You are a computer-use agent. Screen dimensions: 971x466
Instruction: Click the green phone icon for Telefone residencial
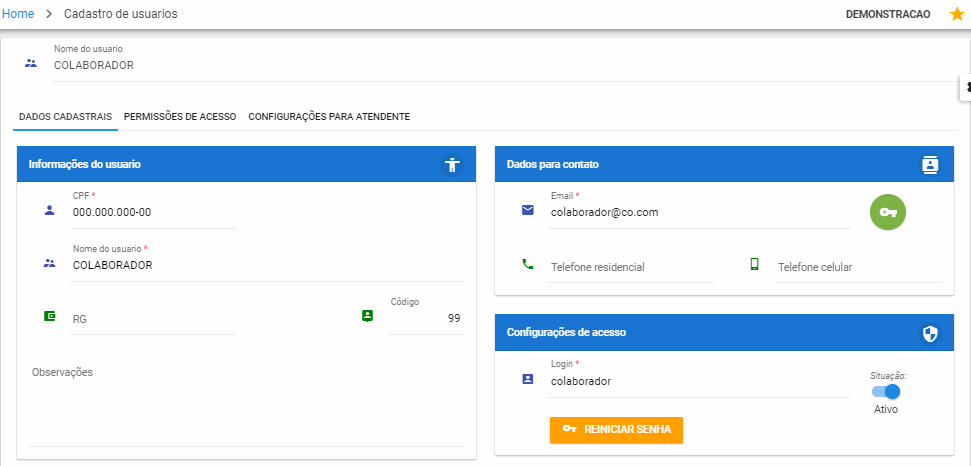tap(528, 264)
